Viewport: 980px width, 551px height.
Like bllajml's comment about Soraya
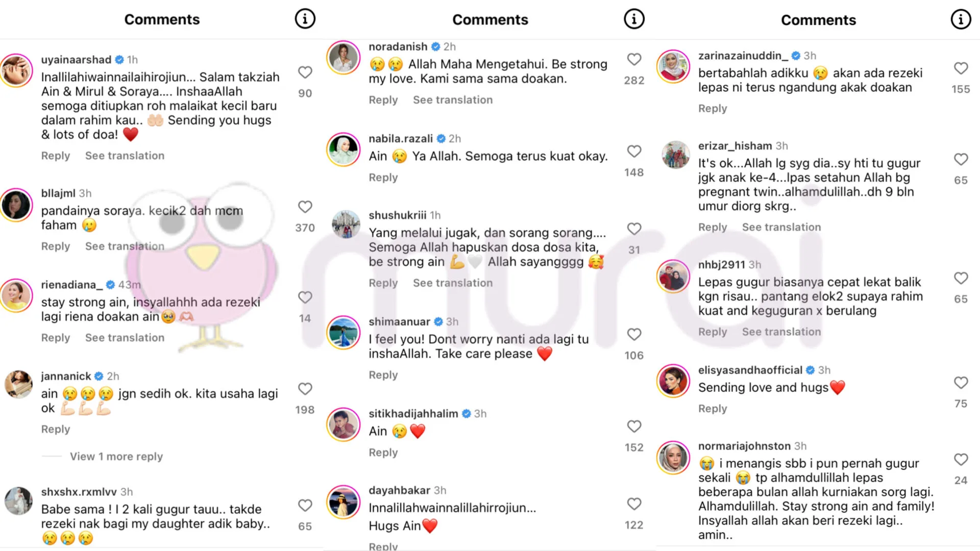[x=305, y=207]
